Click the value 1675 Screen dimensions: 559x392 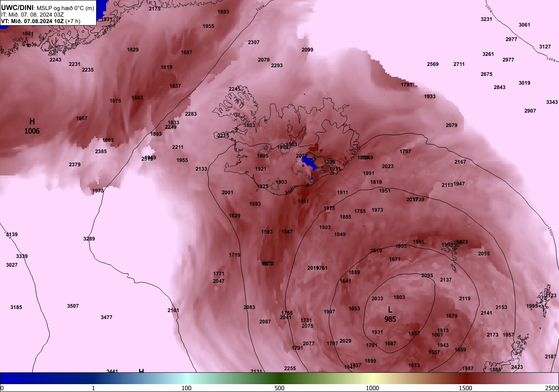115,101
